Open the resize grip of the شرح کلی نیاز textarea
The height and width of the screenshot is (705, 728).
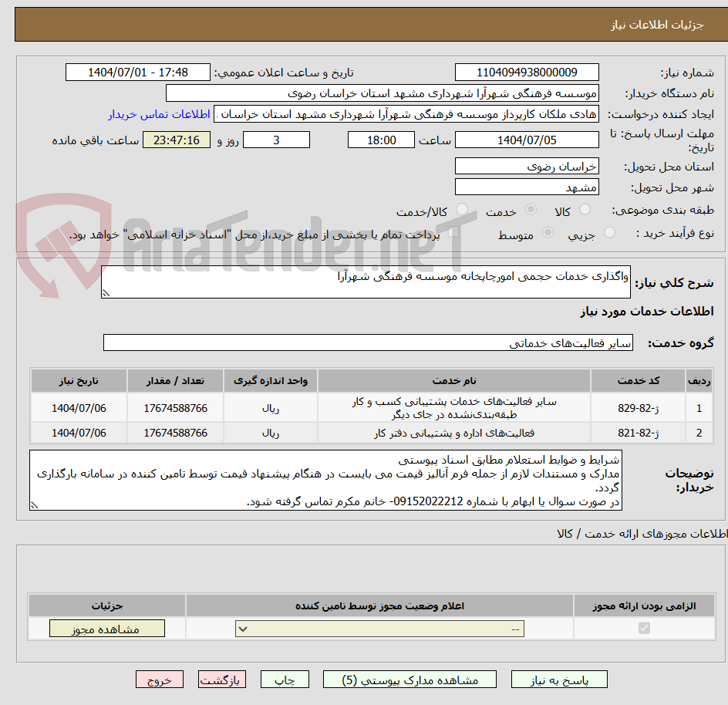click(106, 293)
